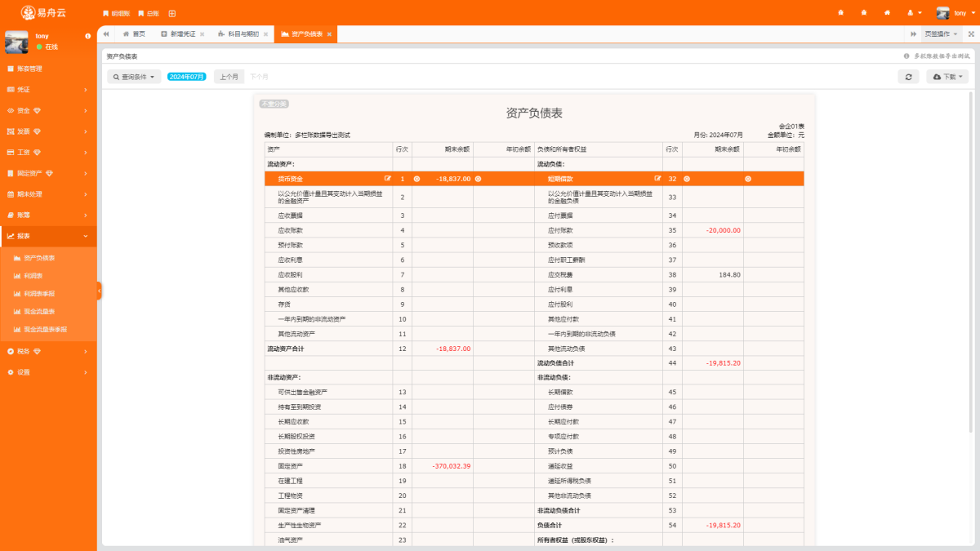Collapse the left sidebar handle
Image resolution: width=980 pixels, height=551 pixels.
pyautogui.click(x=99, y=291)
